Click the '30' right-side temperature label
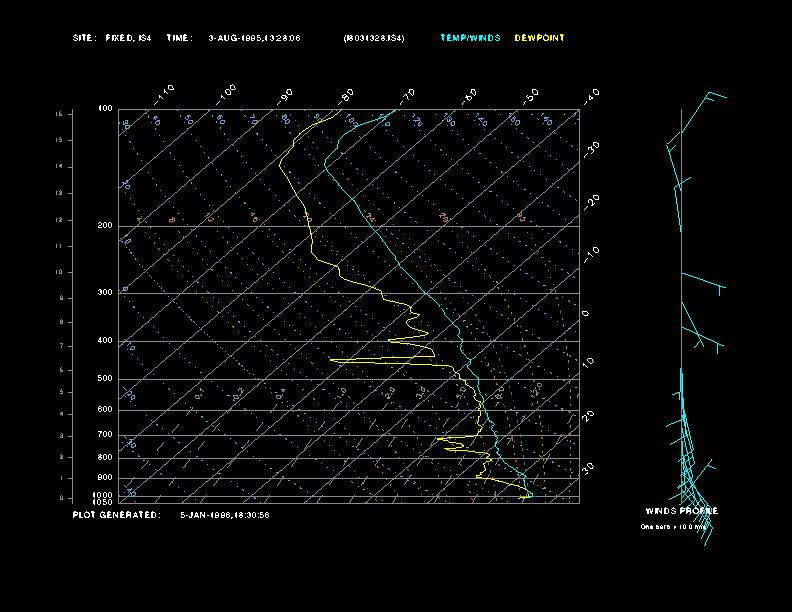The image size is (792, 612). coord(588,469)
